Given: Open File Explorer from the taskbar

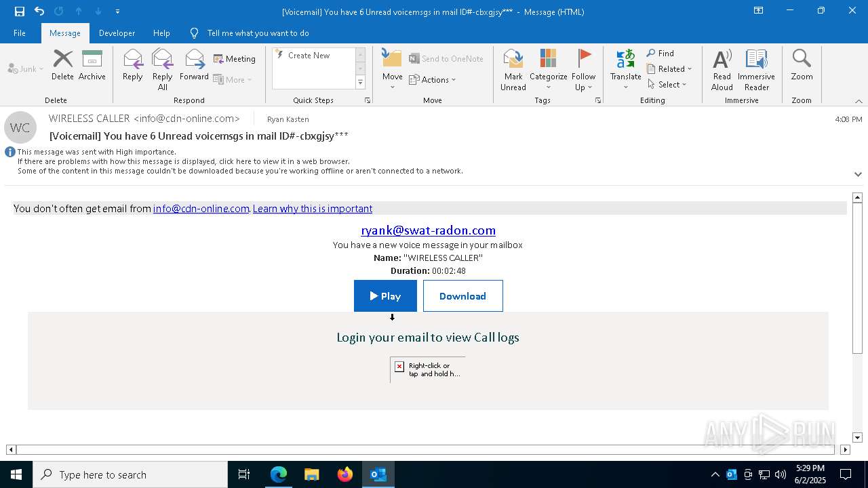Looking at the screenshot, I should (312, 474).
